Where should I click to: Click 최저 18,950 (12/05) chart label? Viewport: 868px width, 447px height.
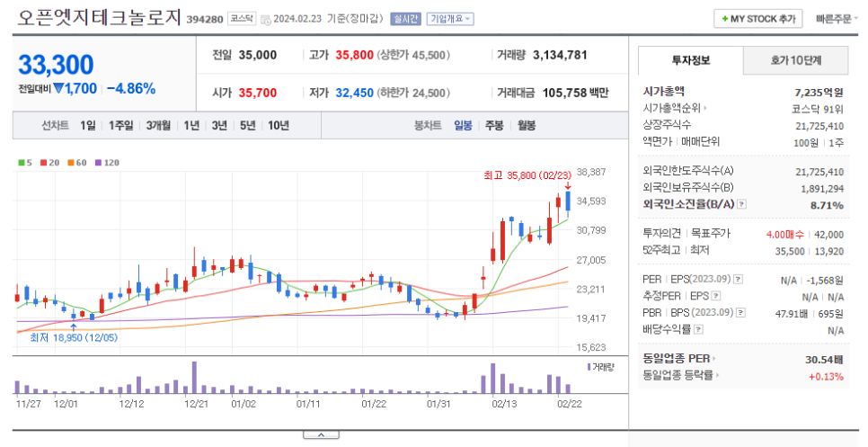click(x=74, y=337)
